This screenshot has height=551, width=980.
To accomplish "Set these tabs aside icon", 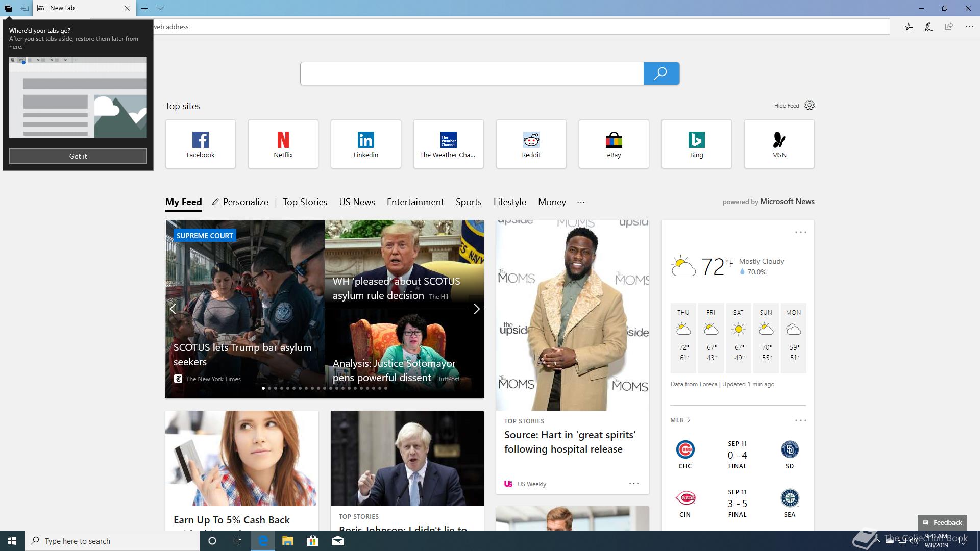I will (x=24, y=8).
